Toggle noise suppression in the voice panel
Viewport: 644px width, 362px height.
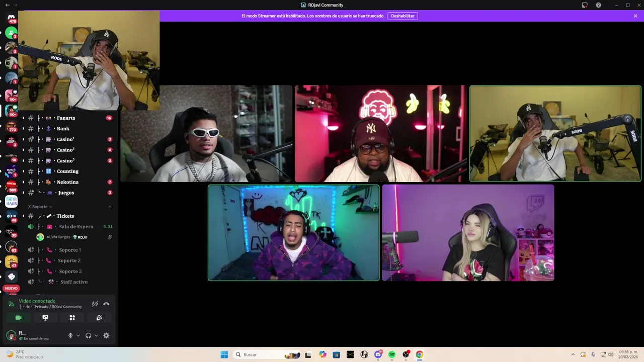point(95,304)
